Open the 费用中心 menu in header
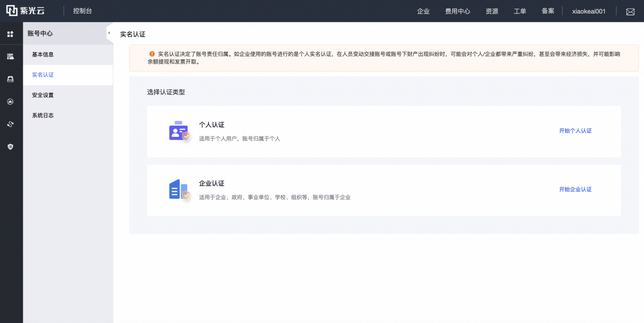The height and width of the screenshot is (323, 644). pos(457,11)
